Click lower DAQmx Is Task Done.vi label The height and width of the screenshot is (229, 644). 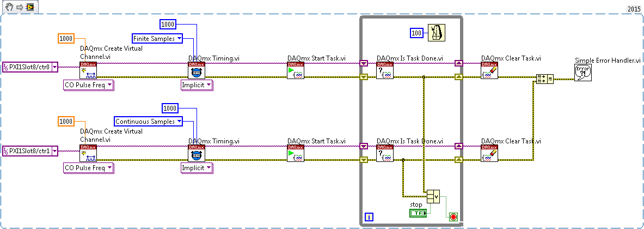click(x=410, y=141)
